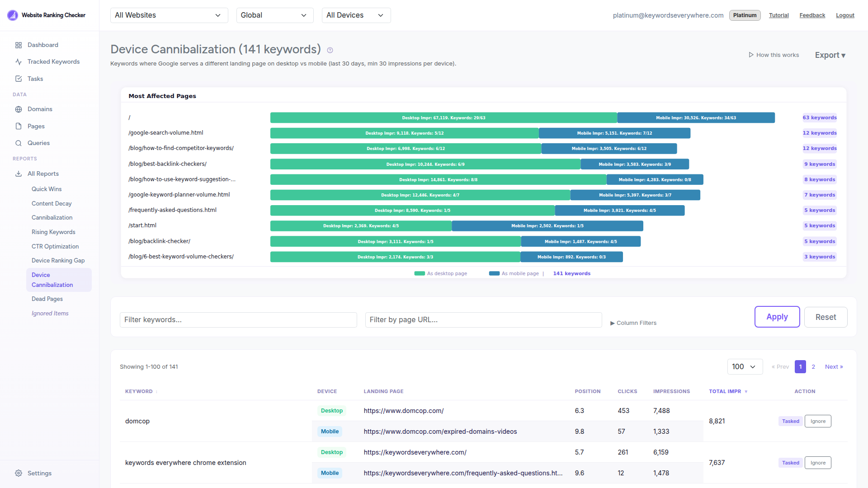
Task: Open Domains via the globe icon
Action: [19, 109]
